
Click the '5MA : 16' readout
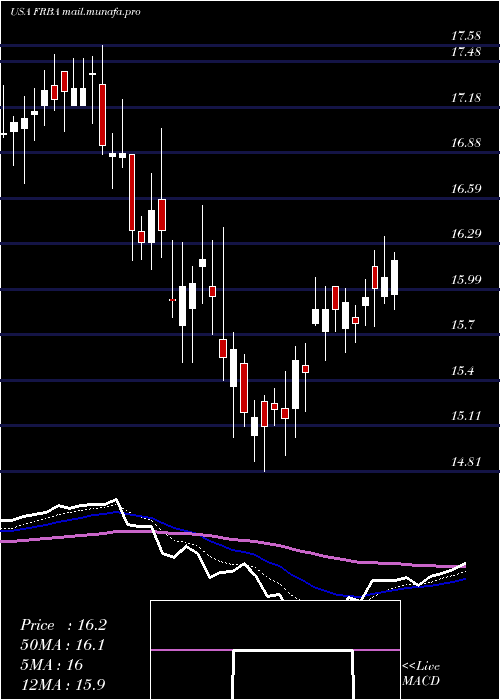coord(52,665)
